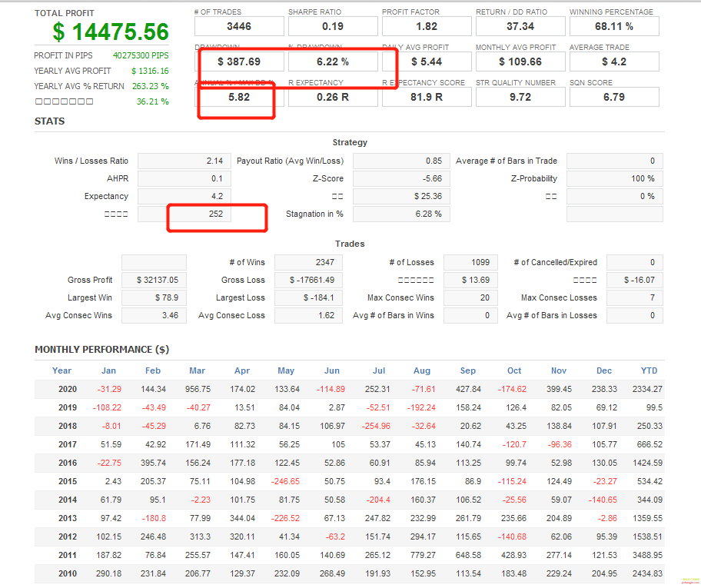Click STR Quality Number value 9.72

[x=520, y=97]
